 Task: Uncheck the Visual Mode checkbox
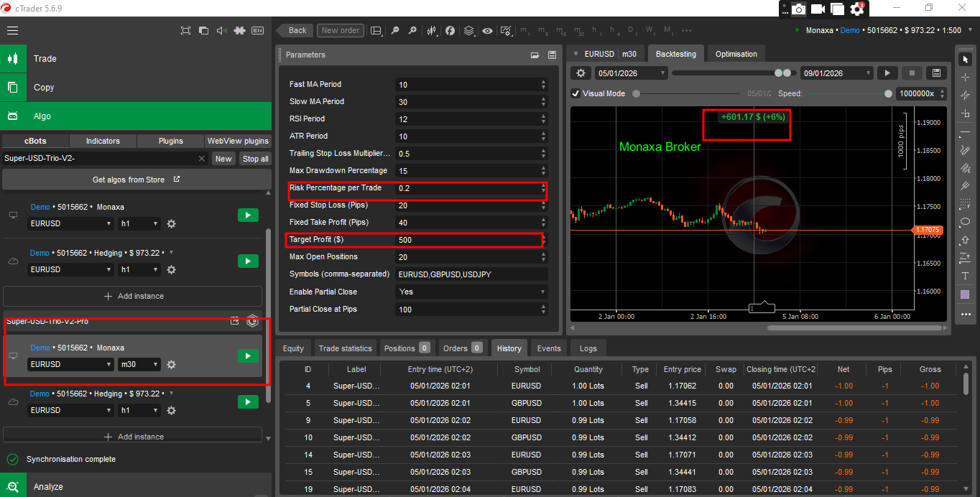[x=575, y=93]
